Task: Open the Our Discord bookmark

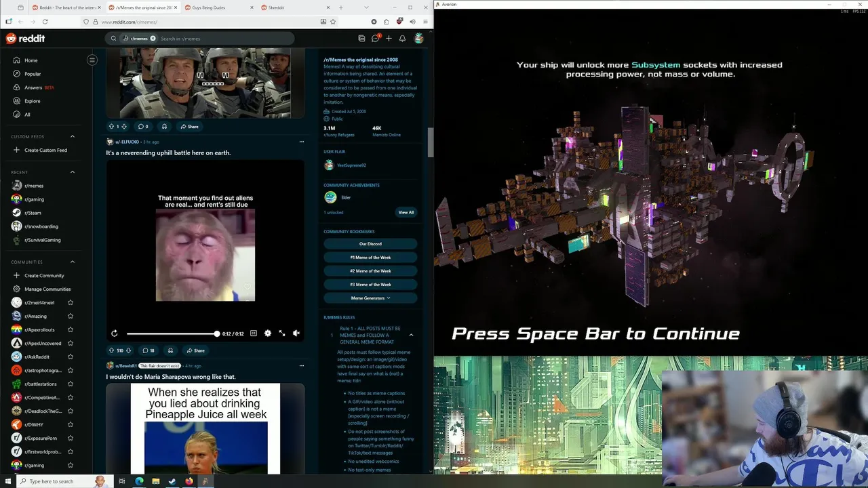Action: (x=370, y=243)
